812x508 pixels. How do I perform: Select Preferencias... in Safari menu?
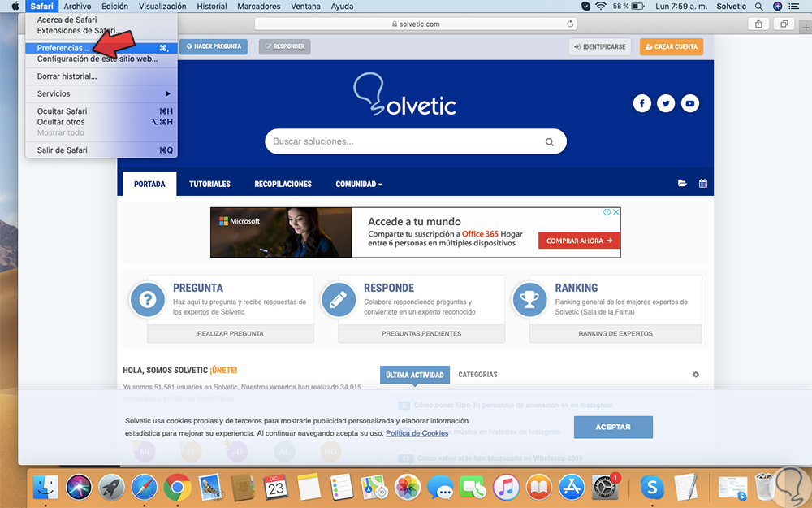pyautogui.click(x=101, y=48)
